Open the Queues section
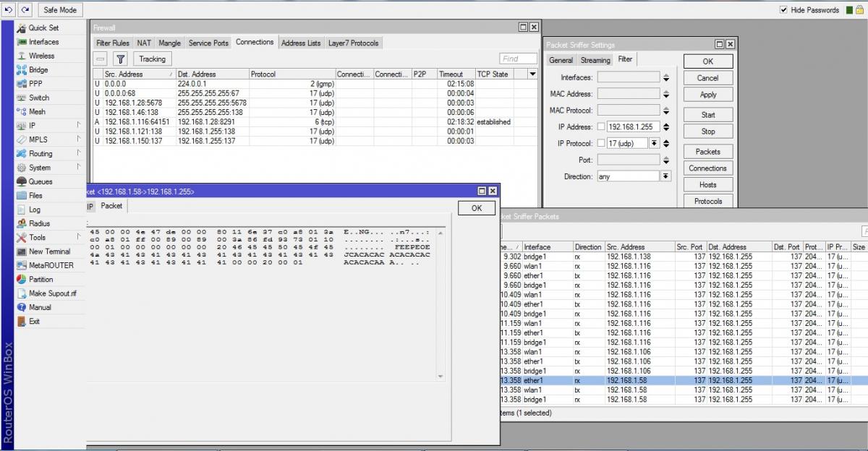 coord(41,181)
